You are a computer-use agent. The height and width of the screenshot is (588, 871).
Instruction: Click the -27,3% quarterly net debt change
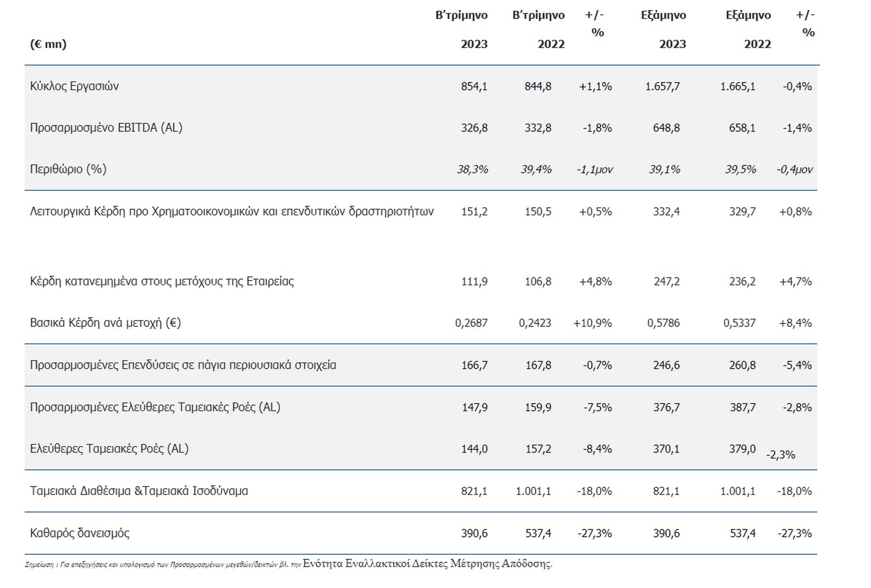click(594, 533)
